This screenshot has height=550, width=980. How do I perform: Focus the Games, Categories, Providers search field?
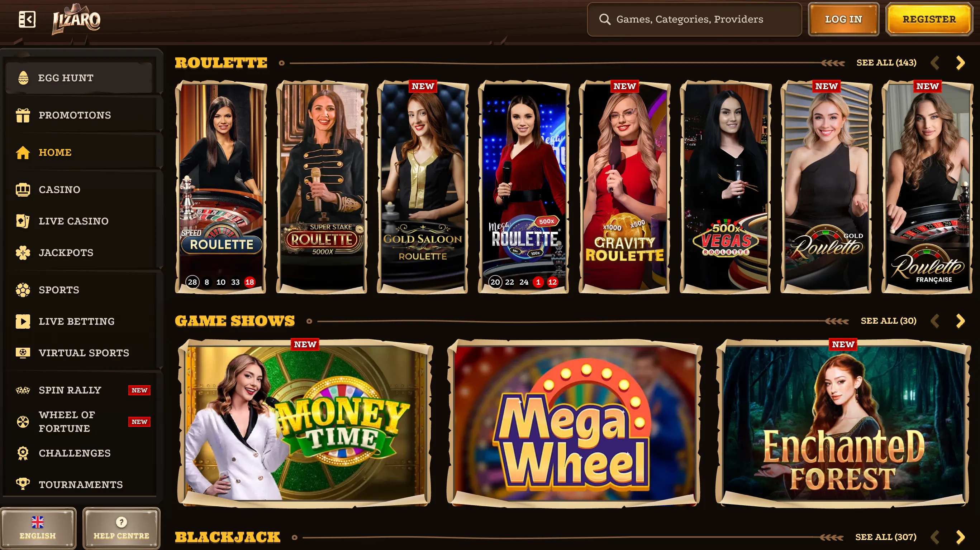pyautogui.click(x=694, y=19)
